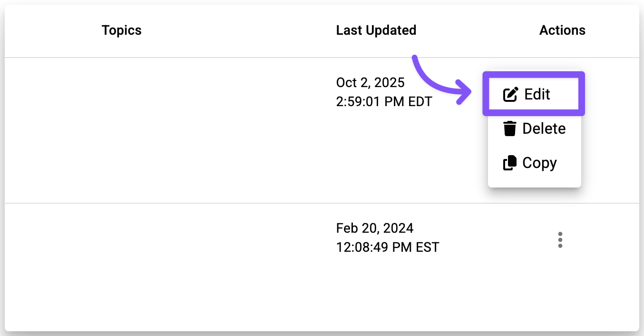Click the trash can icon

(510, 128)
